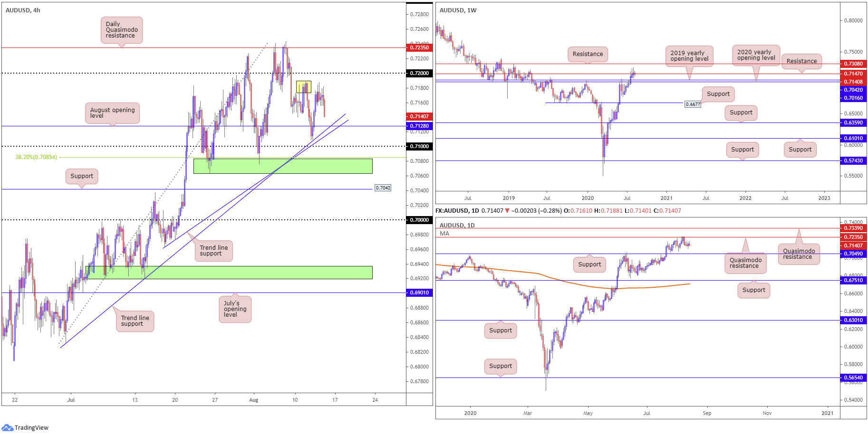
Task: Click the 0.7042 support price tag
Action: coord(383,188)
